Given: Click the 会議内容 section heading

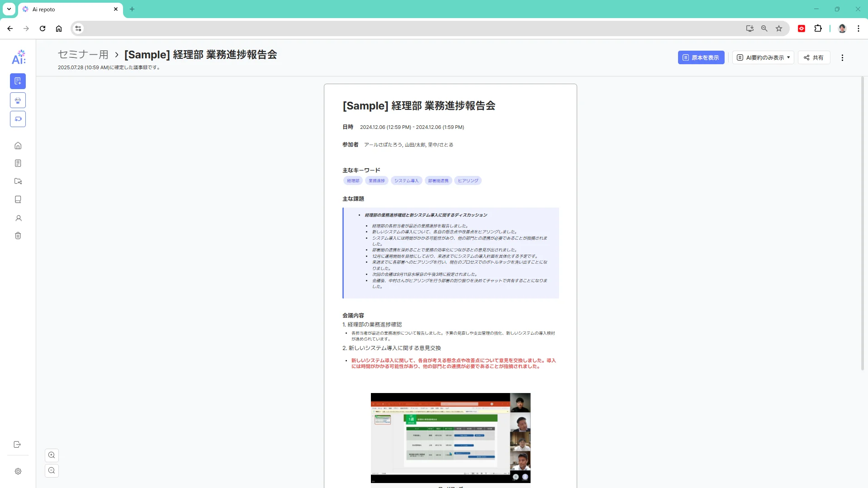Looking at the screenshot, I should 353,316.
